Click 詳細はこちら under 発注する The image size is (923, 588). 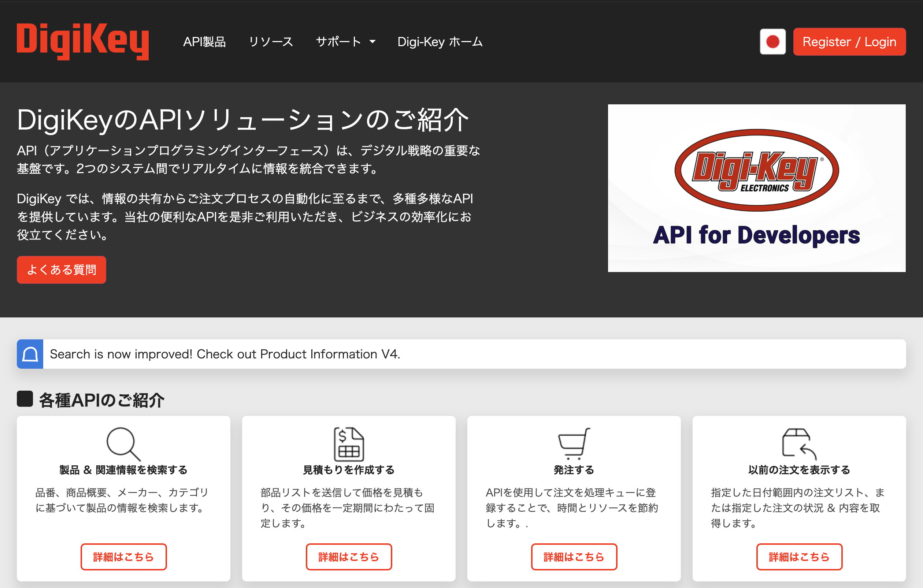[574, 557]
